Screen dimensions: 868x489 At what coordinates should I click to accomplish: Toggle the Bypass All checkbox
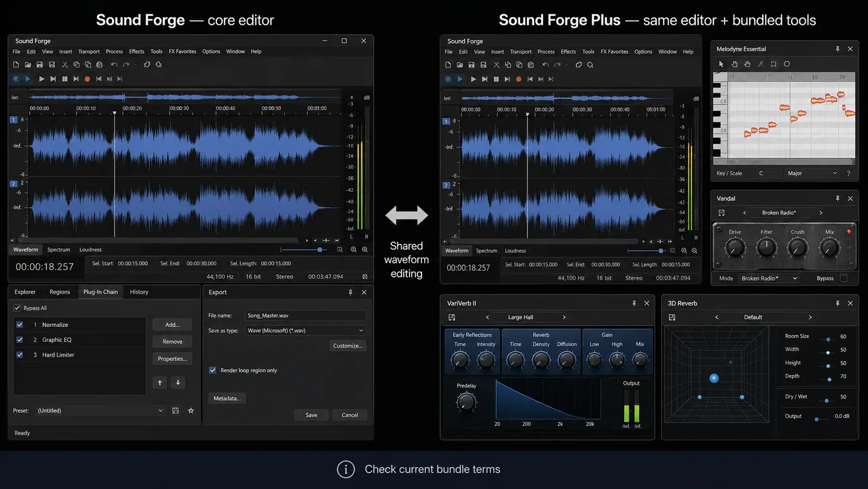point(17,308)
